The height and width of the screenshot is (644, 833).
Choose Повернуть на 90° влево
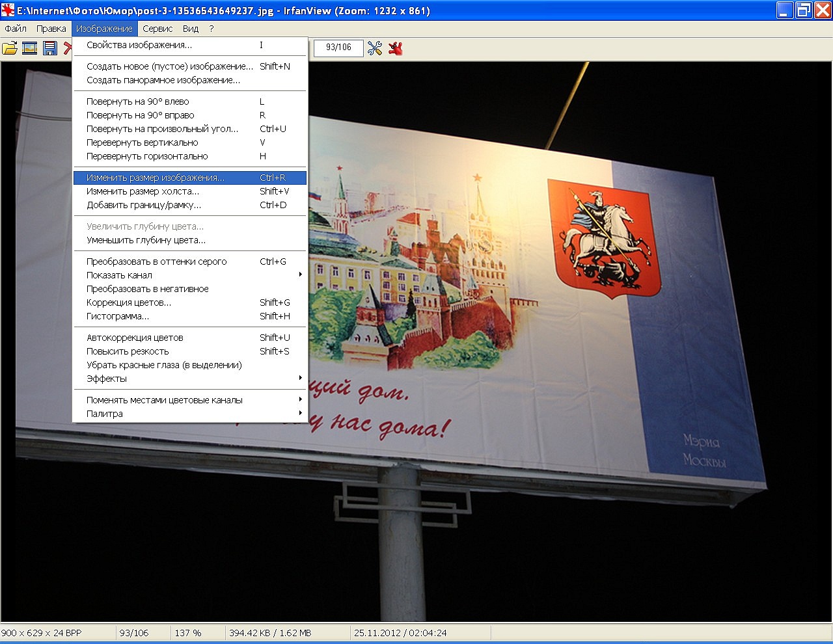point(138,101)
